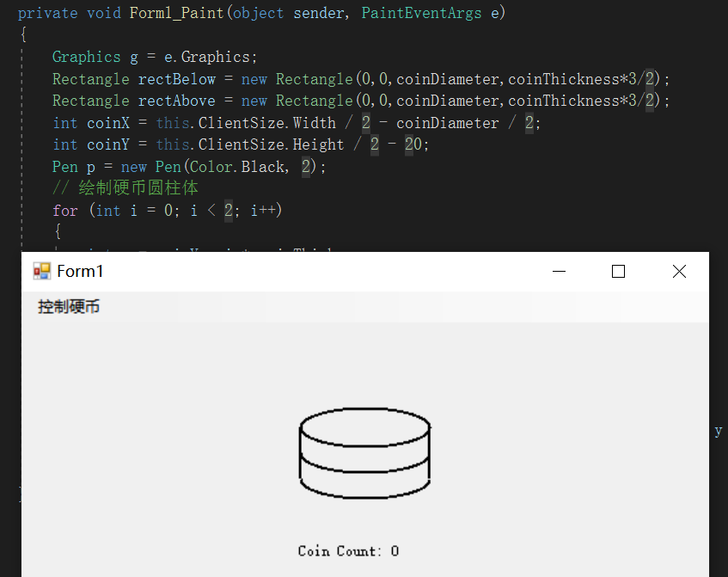
Task: Click the Coin Count label
Action: coord(348,551)
